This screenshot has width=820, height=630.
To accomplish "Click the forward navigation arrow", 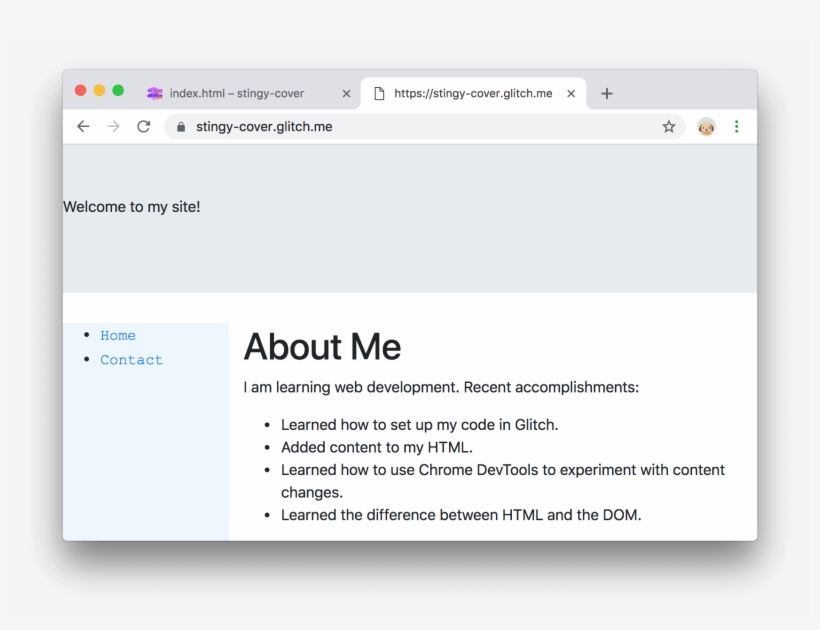I will point(113,126).
